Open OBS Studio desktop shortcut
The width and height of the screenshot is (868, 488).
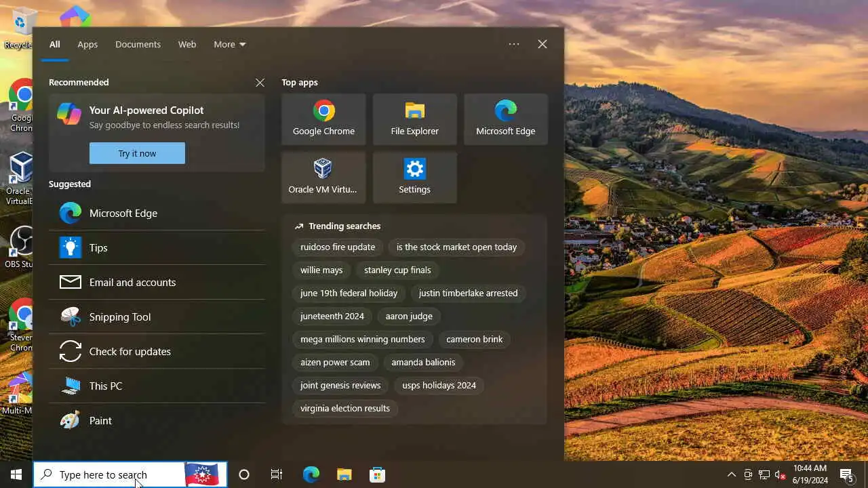[x=20, y=247]
